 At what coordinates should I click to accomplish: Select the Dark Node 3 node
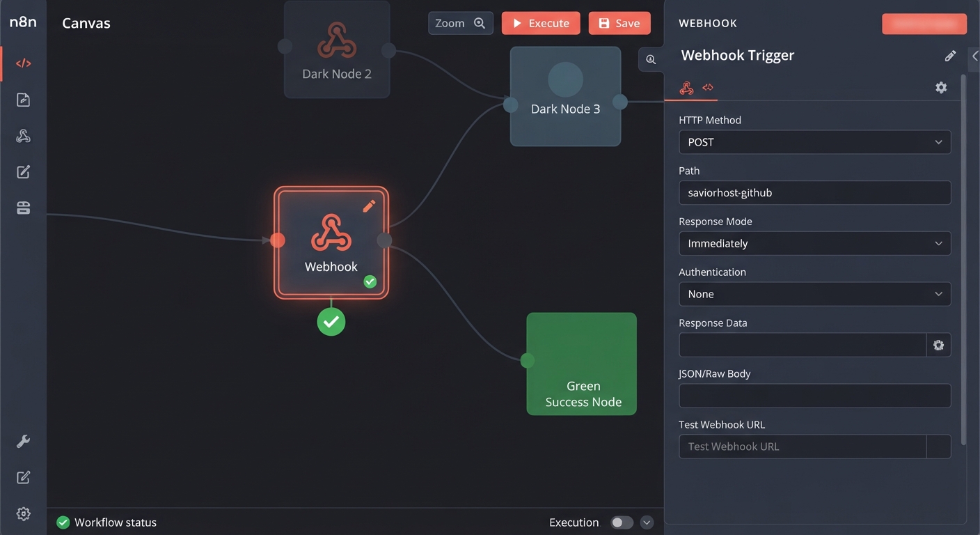565,96
